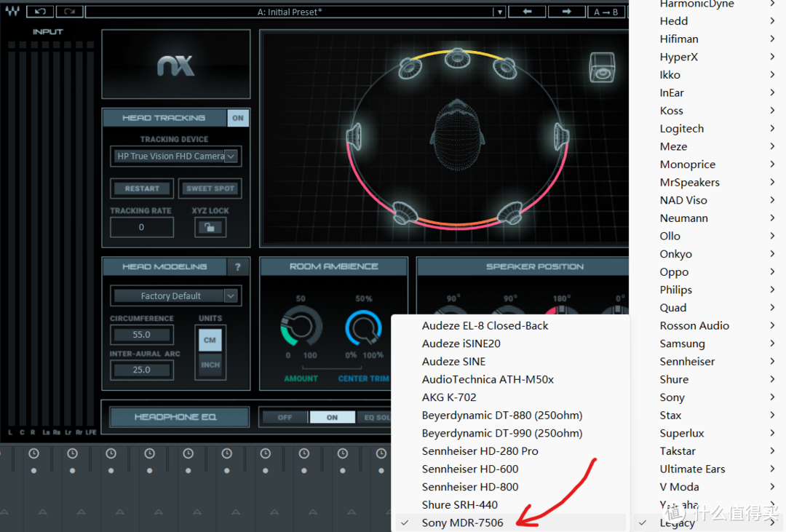Select the center speaker above the head
The width and height of the screenshot is (786, 532).
click(457, 57)
